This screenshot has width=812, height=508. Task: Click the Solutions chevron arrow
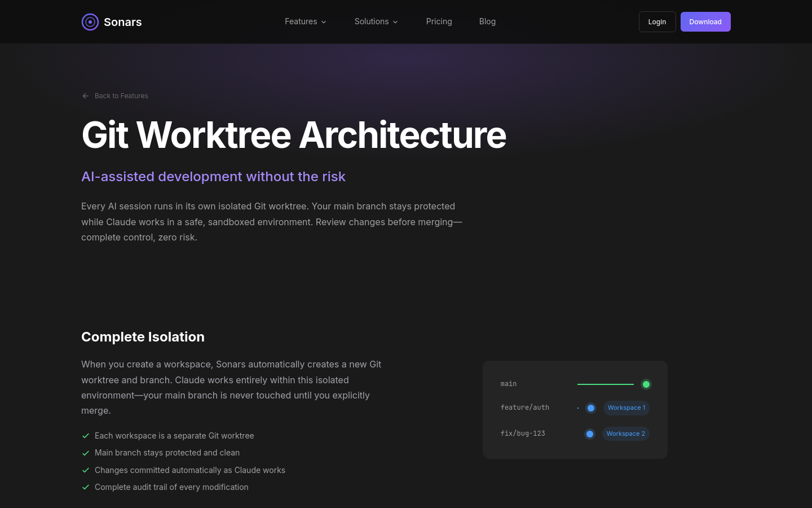[395, 22]
